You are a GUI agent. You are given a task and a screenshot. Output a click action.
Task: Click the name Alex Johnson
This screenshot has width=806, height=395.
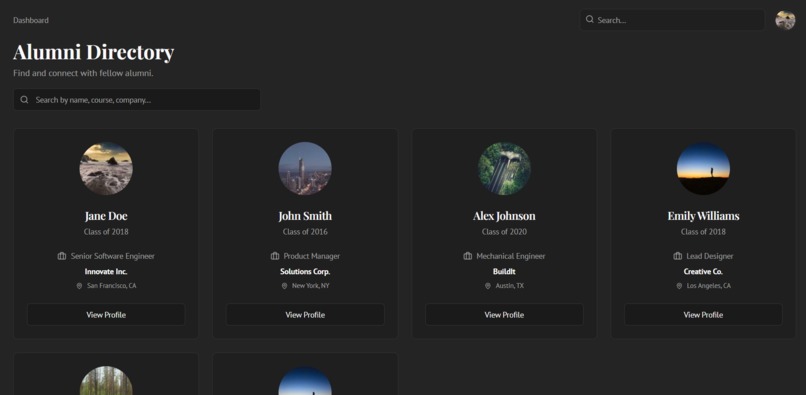pos(504,216)
